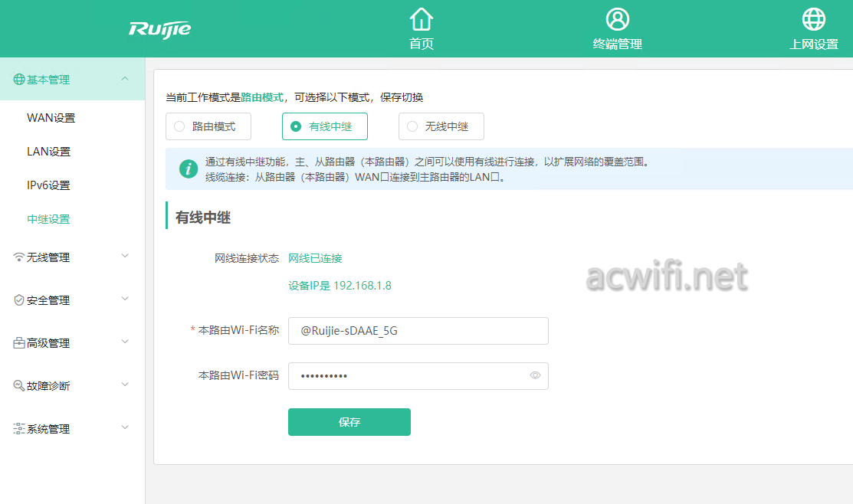Expand the 高级管理 section chevron
The height and width of the screenshot is (504, 853).
(125, 342)
